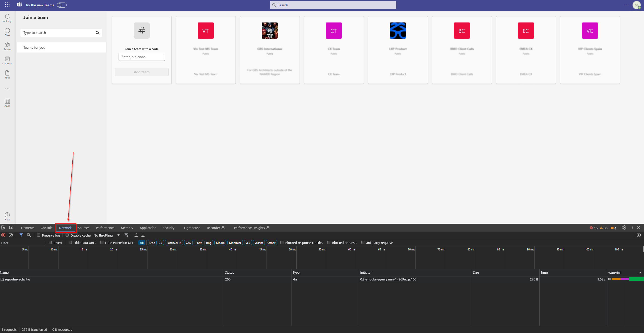Open the SS profile avatar
644x333 pixels.
pyautogui.click(x=637, y=5)
